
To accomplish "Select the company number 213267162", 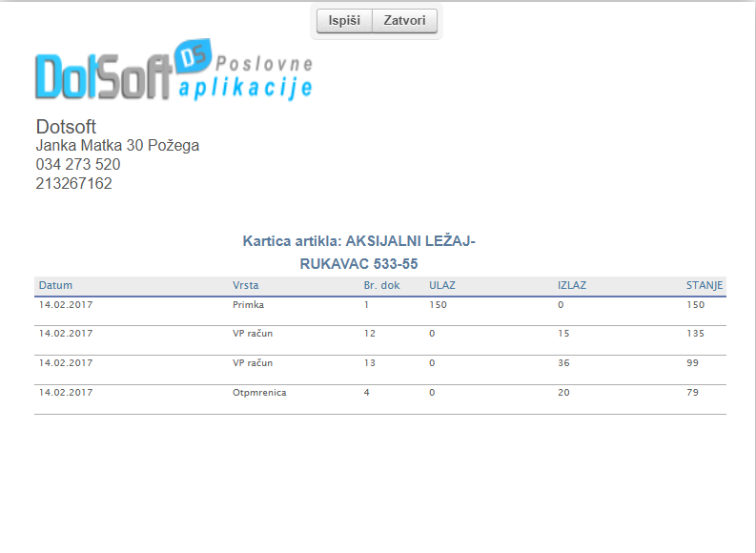I will [x=73, y=184].
